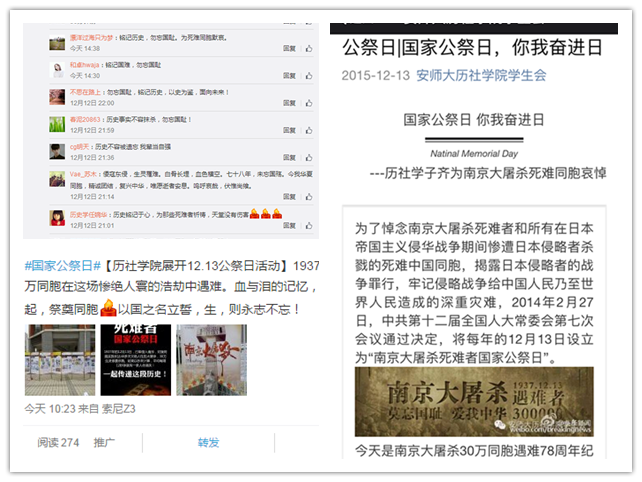Click the #国家公祭日# hashtag link
The width and height of the screenshot is (642, 482).
[x=62, y=265]
